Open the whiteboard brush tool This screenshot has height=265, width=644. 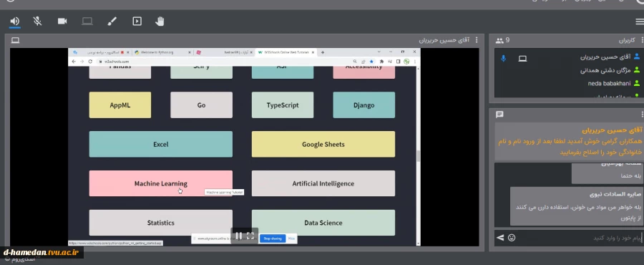click(112, 21)
